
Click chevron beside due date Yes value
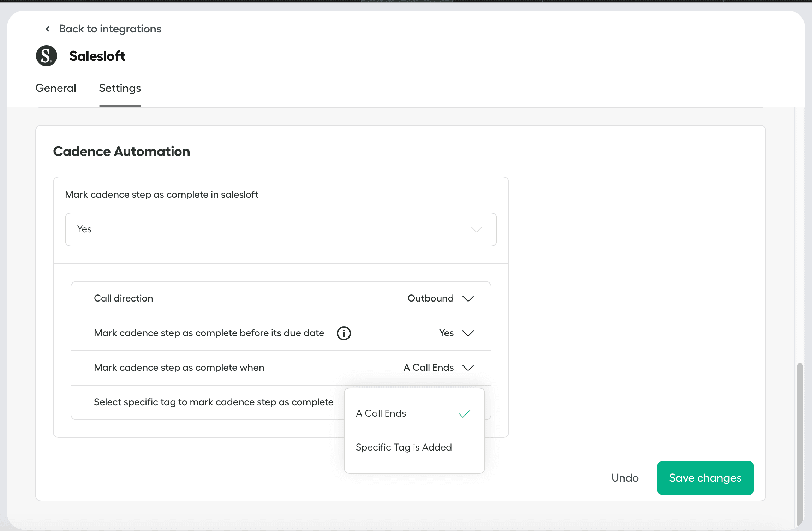point(468,333)
